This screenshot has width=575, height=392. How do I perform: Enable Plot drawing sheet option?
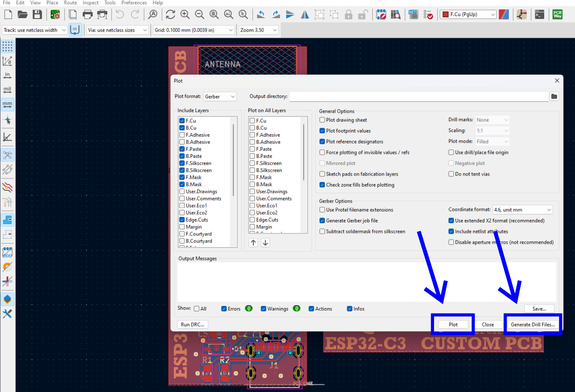coord(322,120)
